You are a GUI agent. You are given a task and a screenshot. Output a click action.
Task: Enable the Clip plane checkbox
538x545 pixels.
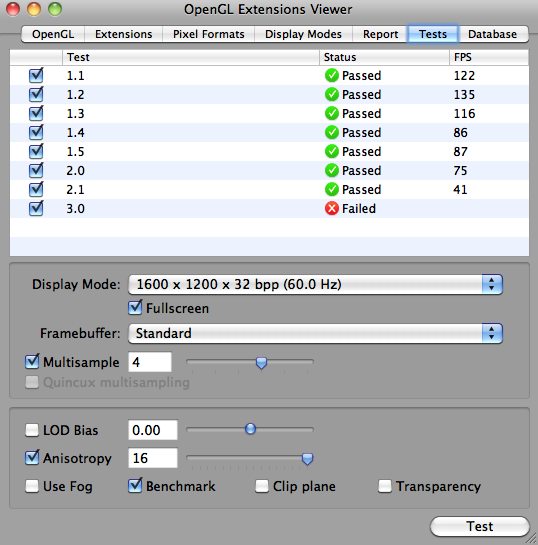[x=262, y=486]
